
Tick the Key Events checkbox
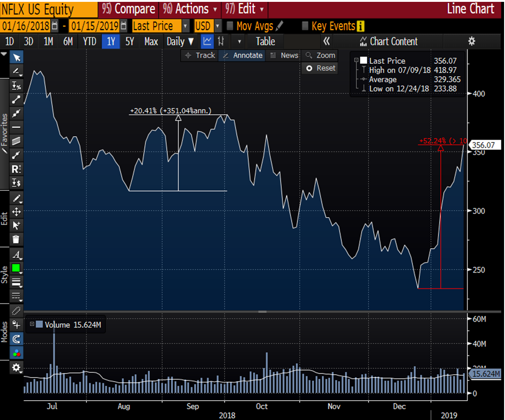(x=305, y=26)
